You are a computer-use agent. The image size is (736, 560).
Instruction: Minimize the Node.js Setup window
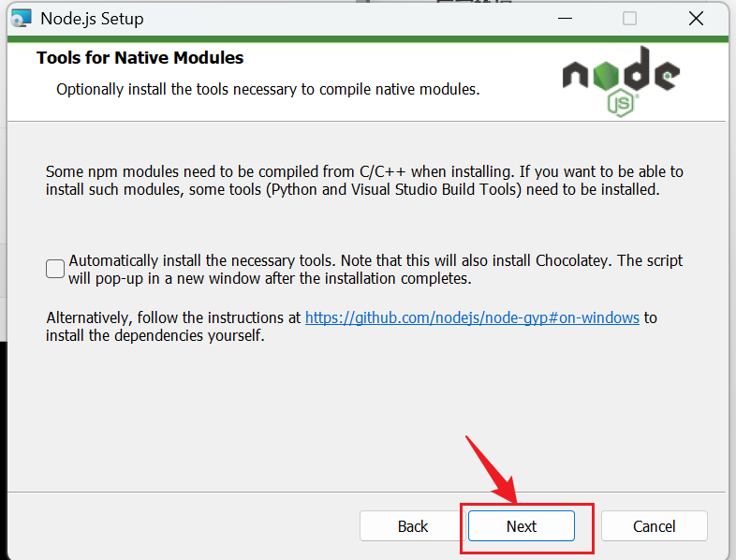point(566,19)
